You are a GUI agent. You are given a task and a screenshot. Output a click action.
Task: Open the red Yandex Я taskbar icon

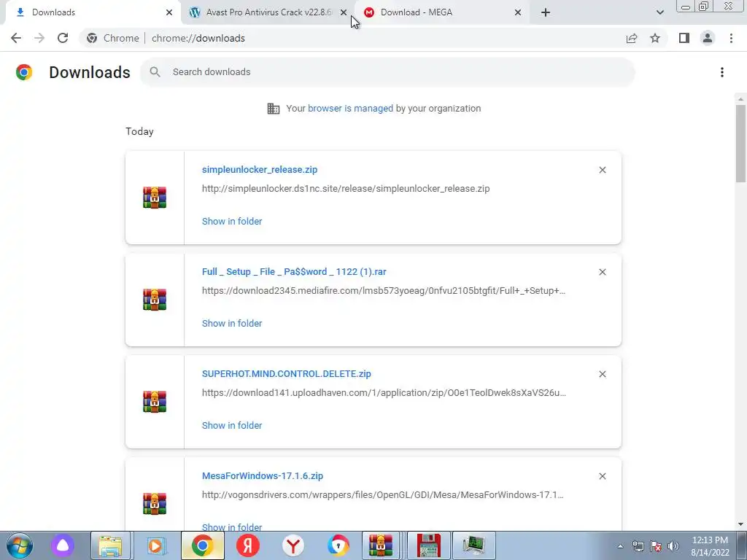pos(248,545)
